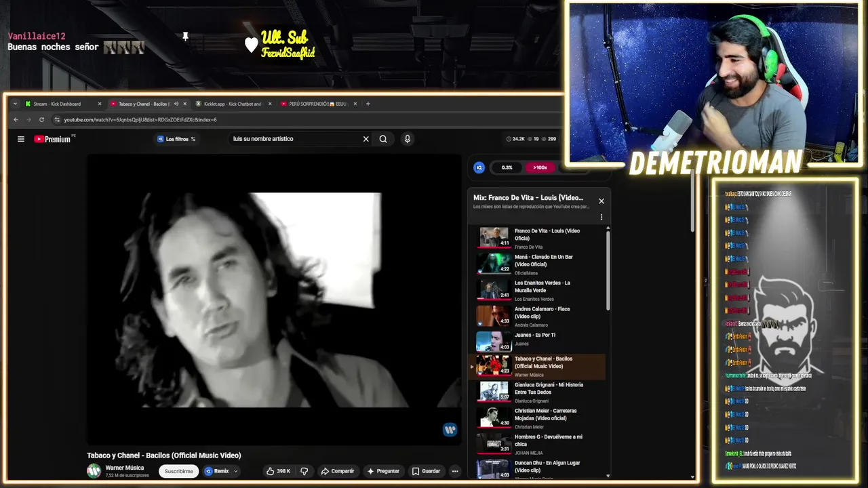Like the video with thumbs-up 398 K
Image resolution: width=868 pixels, height=488 pixels.
[278, 471]
